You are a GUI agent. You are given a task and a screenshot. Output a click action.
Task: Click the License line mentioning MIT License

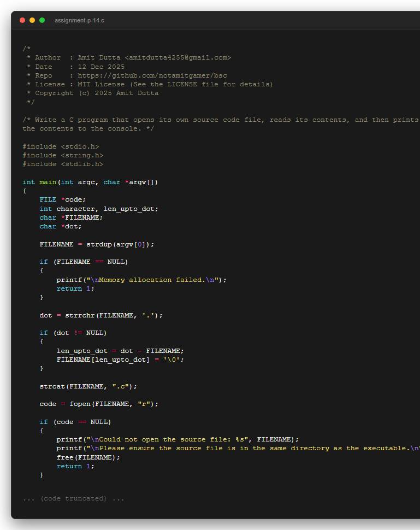(150, 85)
